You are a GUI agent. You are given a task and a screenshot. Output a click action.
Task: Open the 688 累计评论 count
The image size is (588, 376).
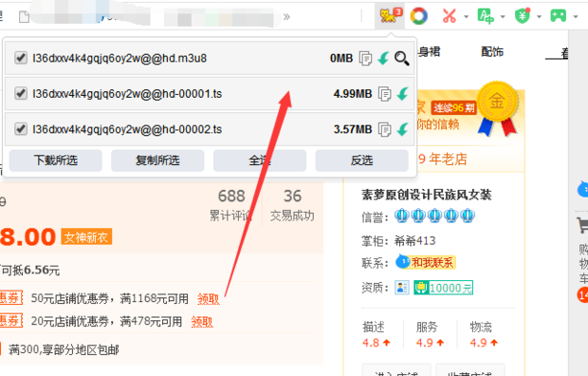(231, 205)
